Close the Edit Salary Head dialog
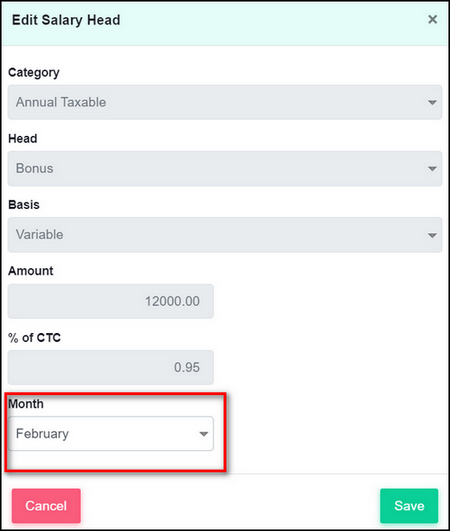The image size is (450, 531). click(x=432, y=19)
